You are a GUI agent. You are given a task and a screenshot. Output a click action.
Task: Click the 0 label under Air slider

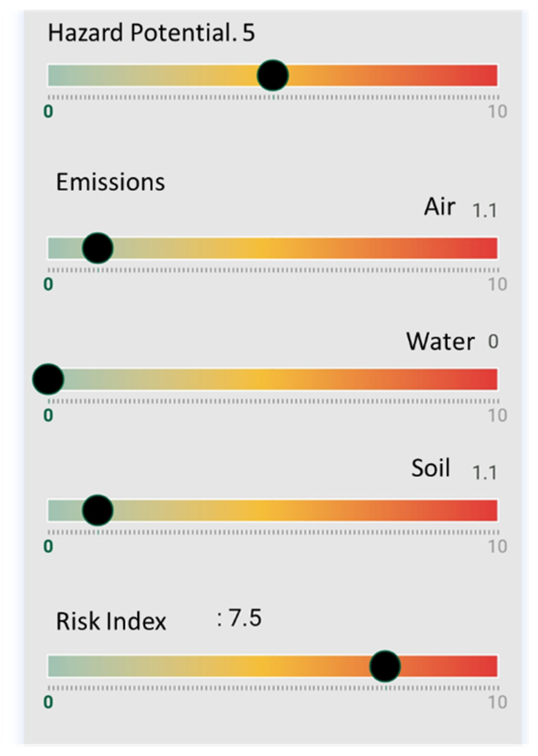48,285
